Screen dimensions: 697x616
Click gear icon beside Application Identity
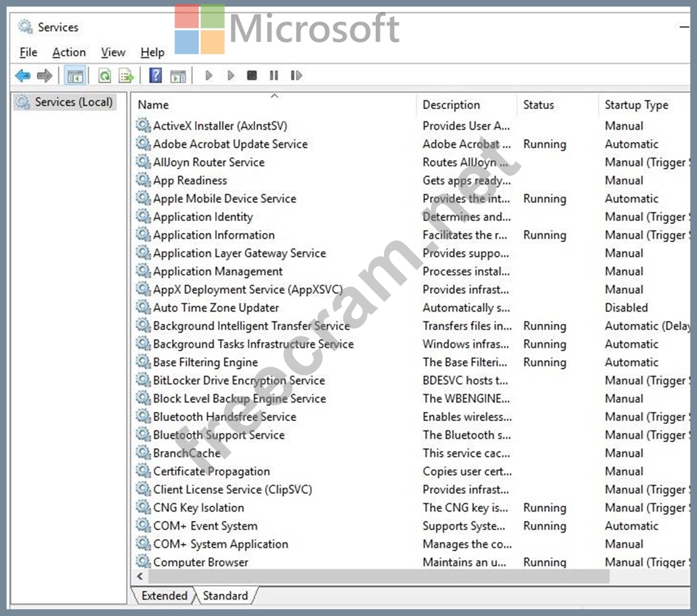pos(143,216)
